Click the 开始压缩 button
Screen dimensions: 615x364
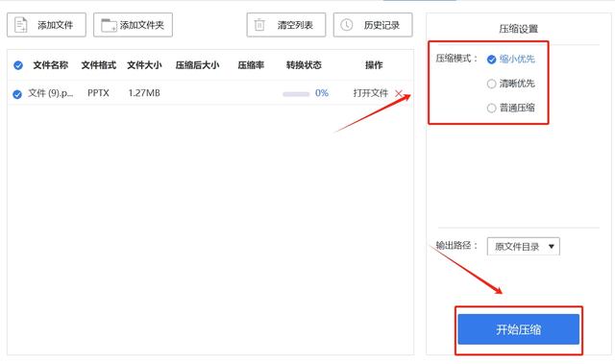[519, 329]
